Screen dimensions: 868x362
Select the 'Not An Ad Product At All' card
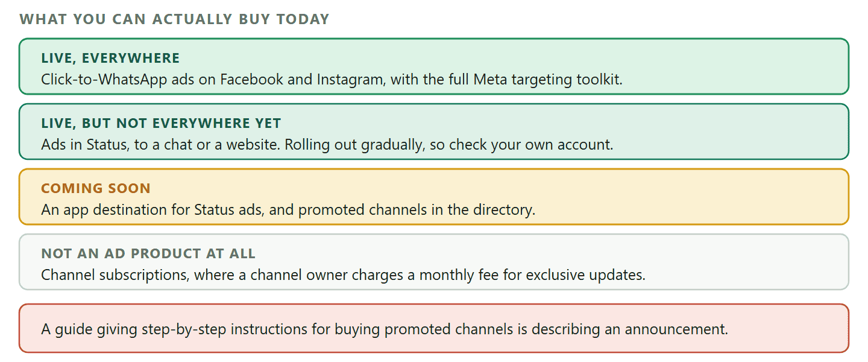[x=434, y=262]
